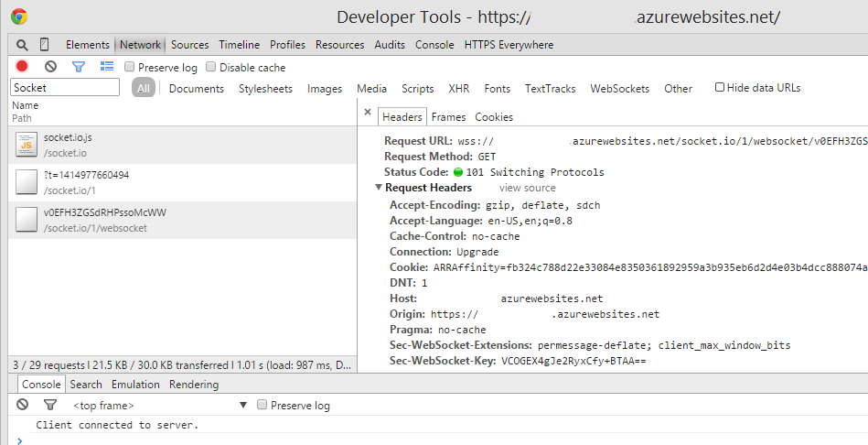
Task: Open the Emulation drawer tab
Action: point(135,384)
